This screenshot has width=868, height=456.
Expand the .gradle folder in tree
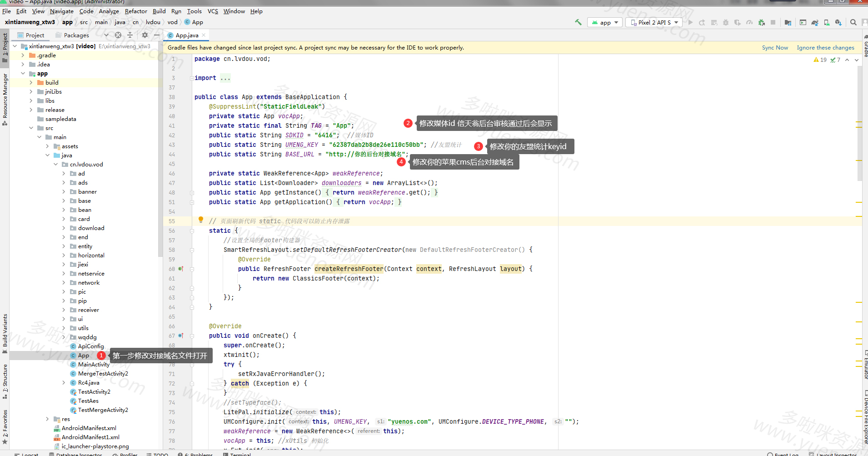pyautogui.click(x=23, y=55)
